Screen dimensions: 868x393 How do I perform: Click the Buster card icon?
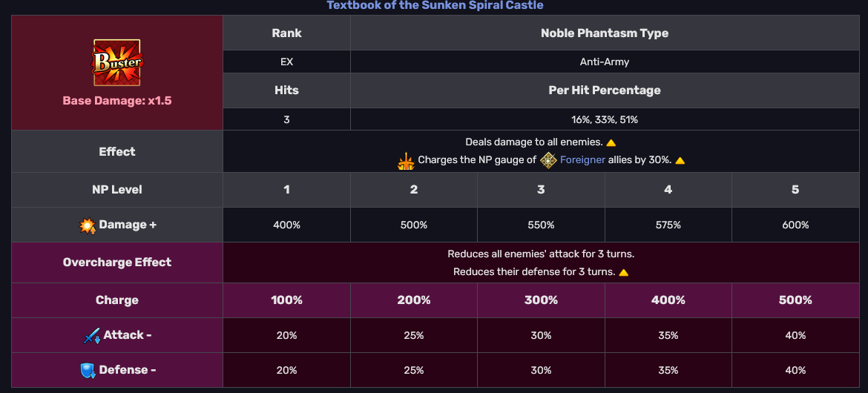click(116, 62)
